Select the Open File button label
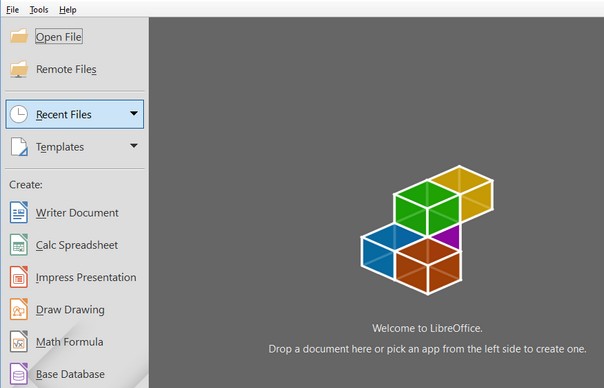 click(x=59, y=37)
